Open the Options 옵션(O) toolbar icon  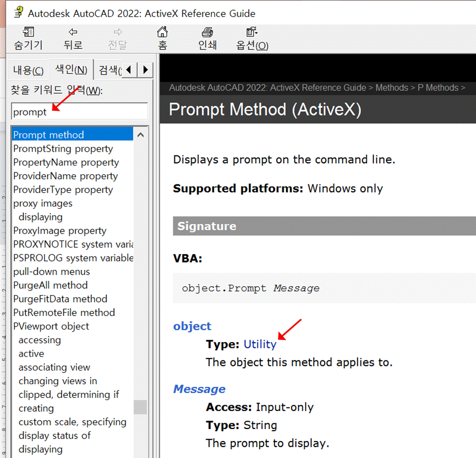point(252,32)
